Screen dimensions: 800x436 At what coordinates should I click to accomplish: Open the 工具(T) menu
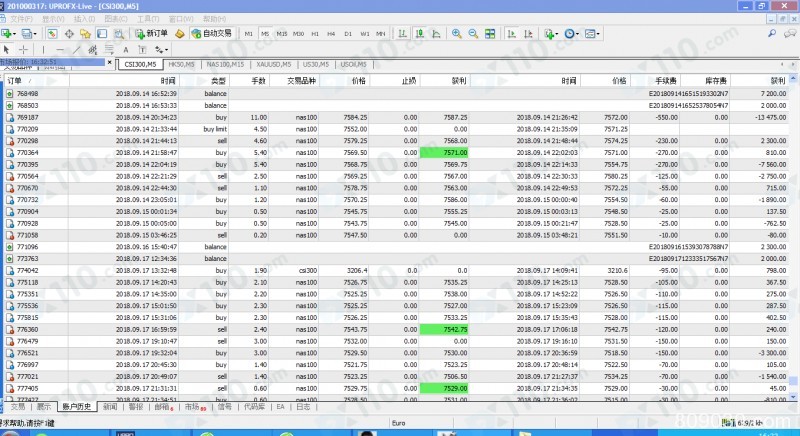[148, 19]
